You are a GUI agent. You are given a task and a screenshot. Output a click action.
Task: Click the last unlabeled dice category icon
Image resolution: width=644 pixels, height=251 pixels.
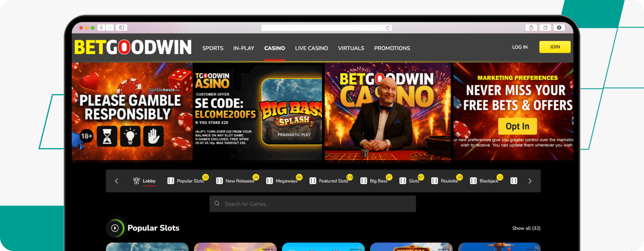coord(514,181)
